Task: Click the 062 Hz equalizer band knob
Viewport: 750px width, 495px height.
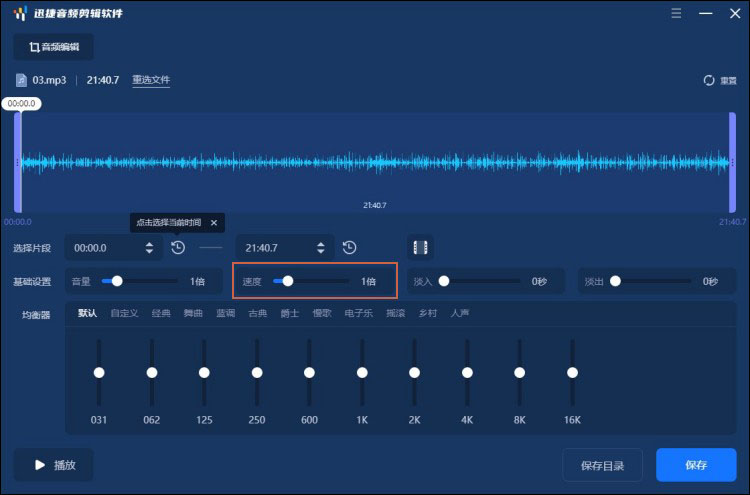Action: click(152, 373)
